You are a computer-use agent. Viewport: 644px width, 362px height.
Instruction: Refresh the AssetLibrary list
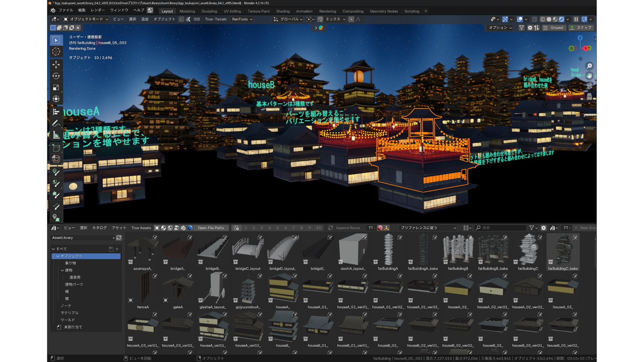coord(119,238)
